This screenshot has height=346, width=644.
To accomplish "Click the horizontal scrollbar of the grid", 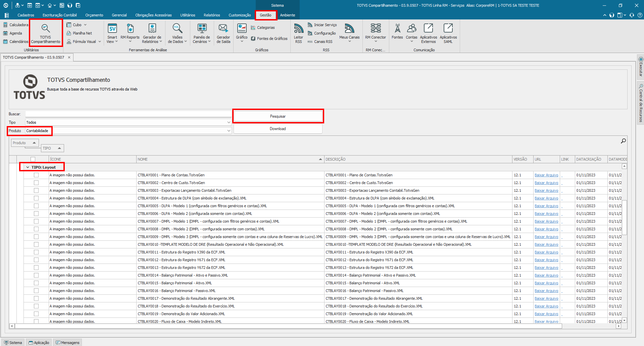I will coord(289,326).
